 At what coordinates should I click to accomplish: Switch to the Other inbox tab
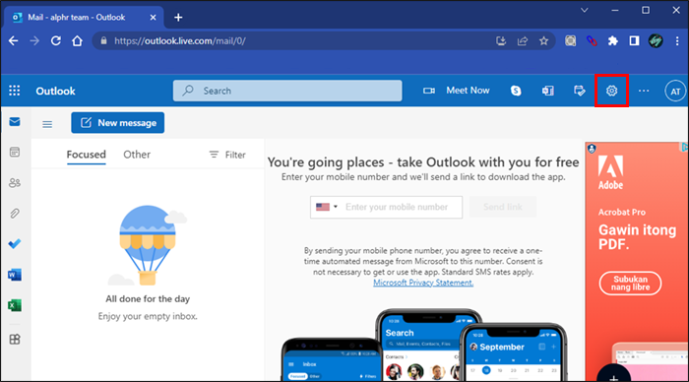137,155
